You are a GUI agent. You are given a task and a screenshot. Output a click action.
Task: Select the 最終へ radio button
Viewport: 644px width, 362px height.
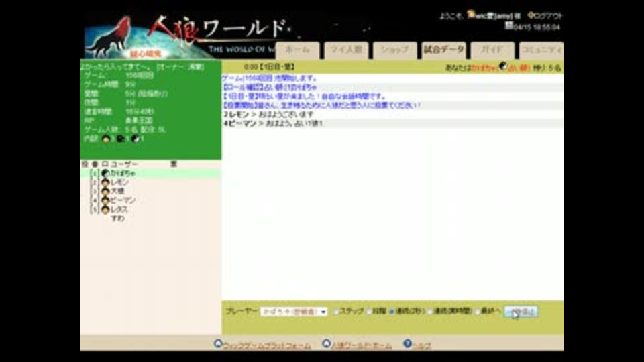pos(477,312)
